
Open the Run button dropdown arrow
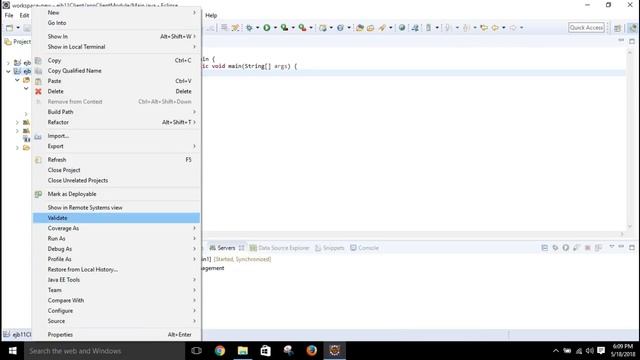coord(275,28)
